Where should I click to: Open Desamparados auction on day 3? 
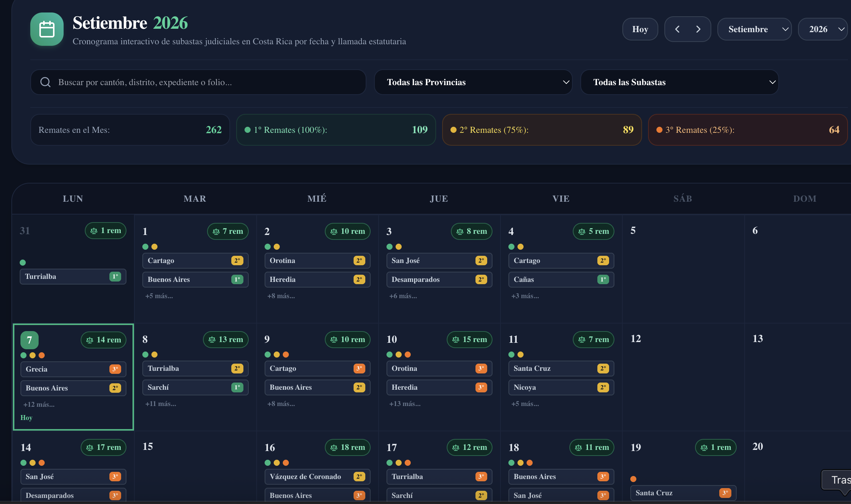[439, 280]
